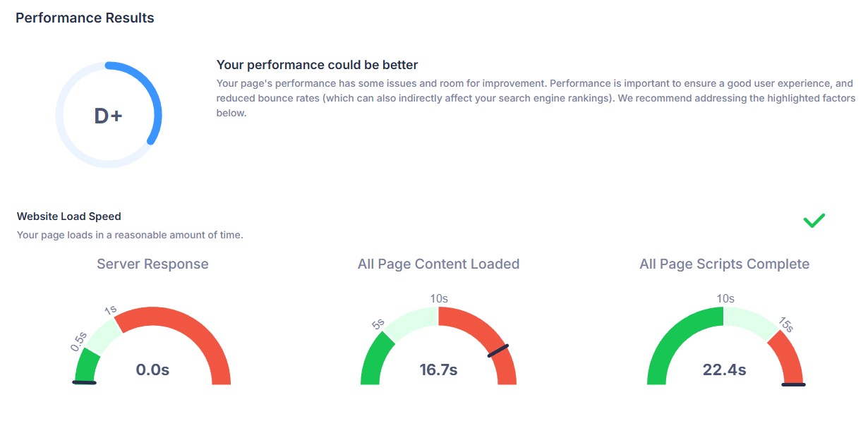Click the Server Response title
The image size is (868, 421).
tap(152, 264)
